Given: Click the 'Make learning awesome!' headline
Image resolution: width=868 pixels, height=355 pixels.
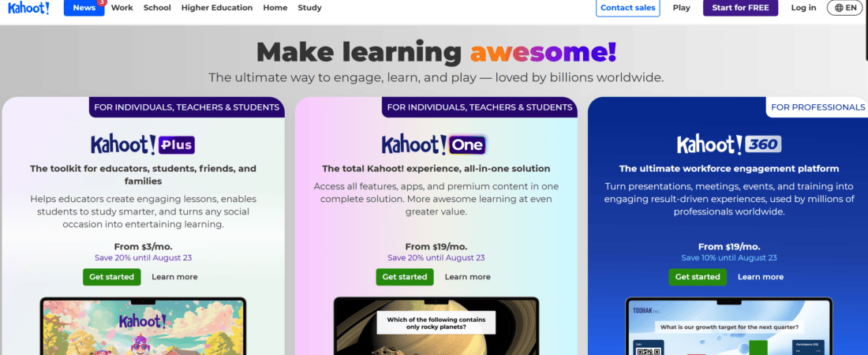Looking at the screenshot, I should (436, 52).
